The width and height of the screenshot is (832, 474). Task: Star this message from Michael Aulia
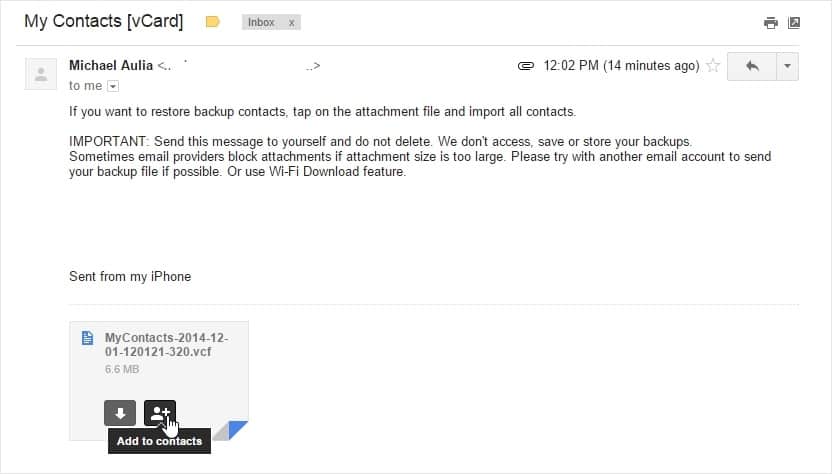click(x=713, y=66)
